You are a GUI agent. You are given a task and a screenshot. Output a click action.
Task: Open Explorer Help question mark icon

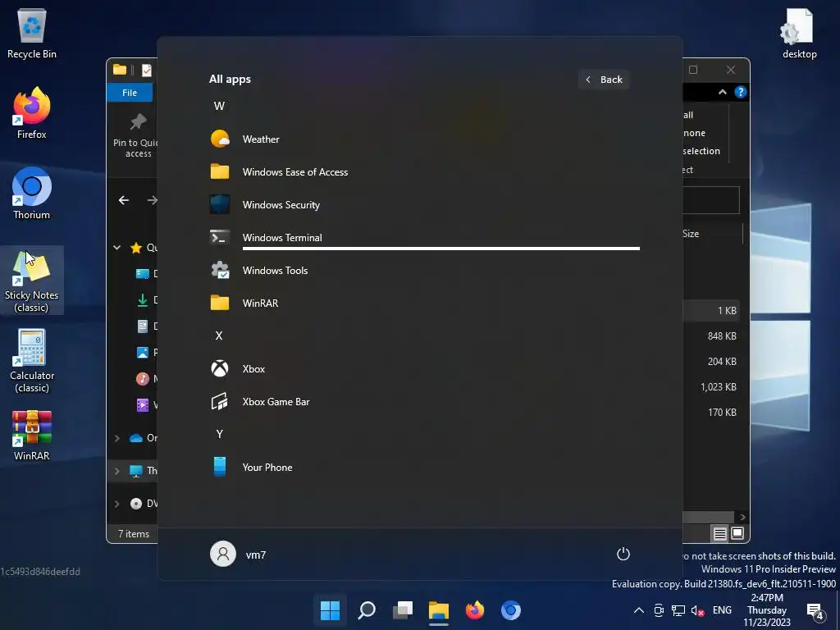click(741, 92)
